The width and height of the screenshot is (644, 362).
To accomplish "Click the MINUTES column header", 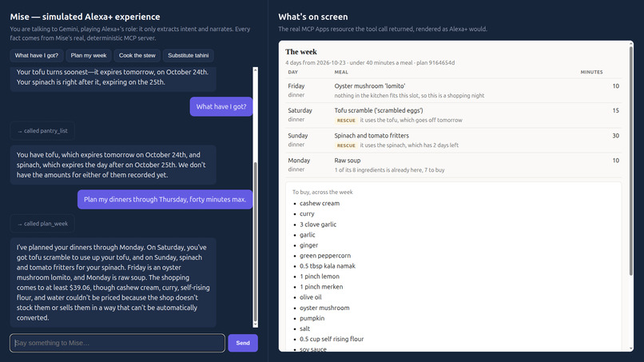I will tap(591, 72).
